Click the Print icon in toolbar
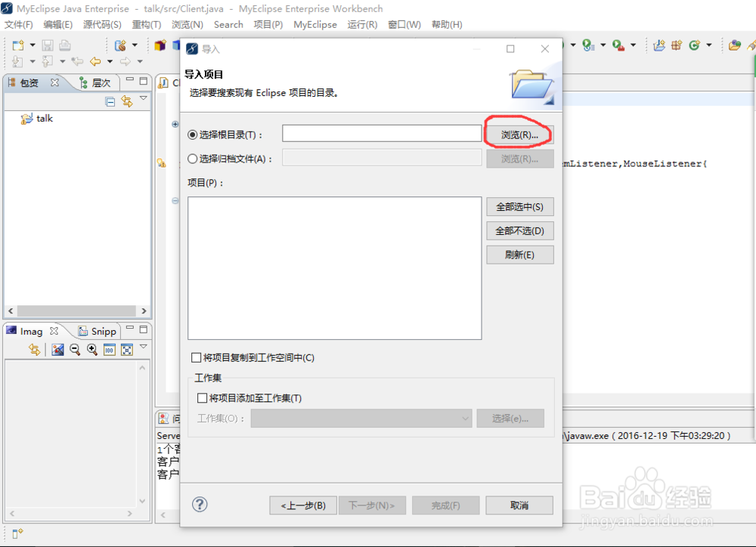The image size is (756, 547). coord(65,45)
